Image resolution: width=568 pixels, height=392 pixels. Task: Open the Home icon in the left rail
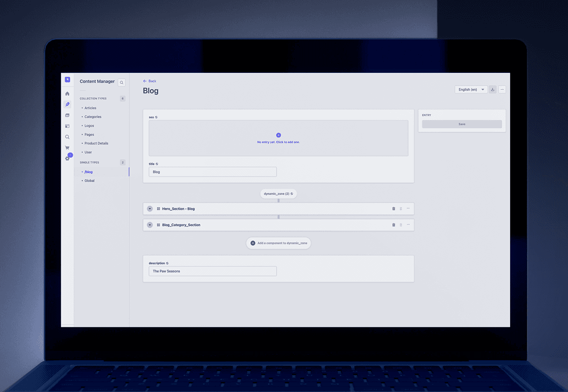pos(67,94)
